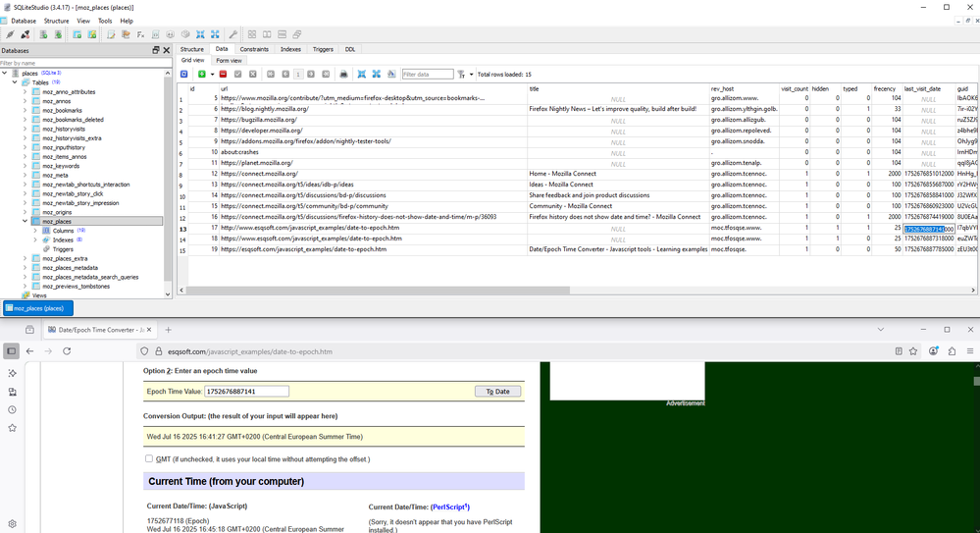The width and height of the screenshot is (980, 533).
Task: Reload the page in Firefox
Action: click(67, 351)
